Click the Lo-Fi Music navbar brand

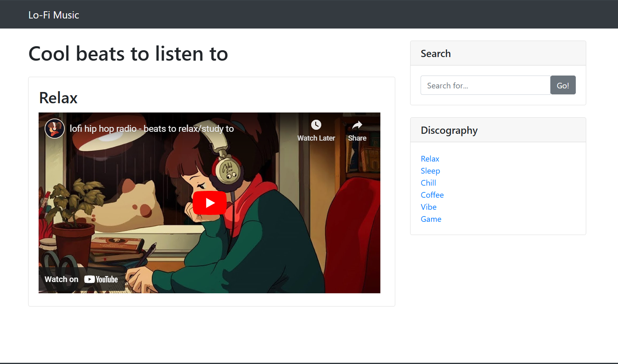[53, 15]
